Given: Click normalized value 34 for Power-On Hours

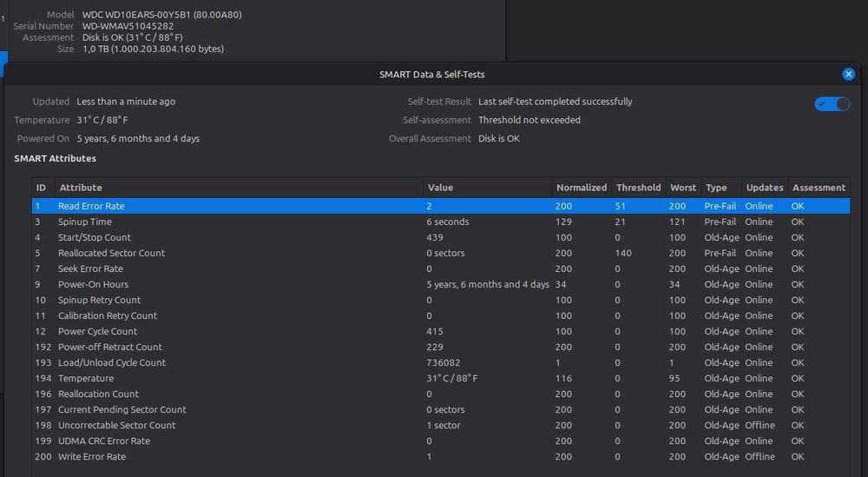Looking at the screenshot, I should click(x=560, y=284).
